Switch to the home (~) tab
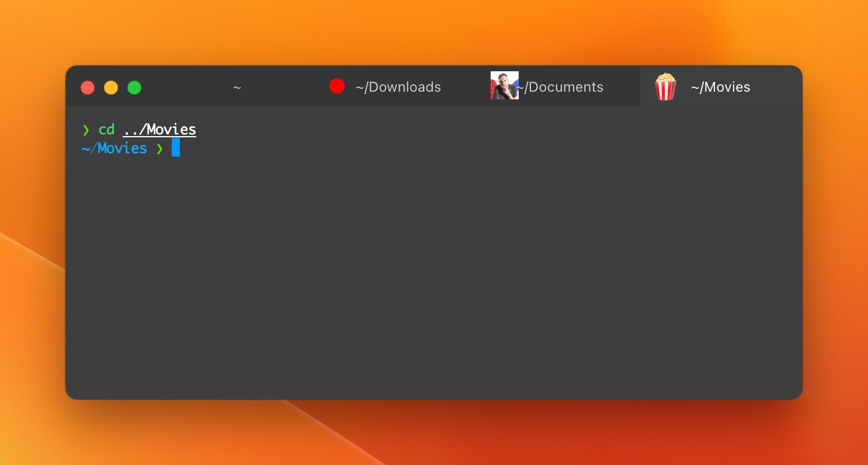Screen dimensions: 868x465 click(x=237, y=87)
